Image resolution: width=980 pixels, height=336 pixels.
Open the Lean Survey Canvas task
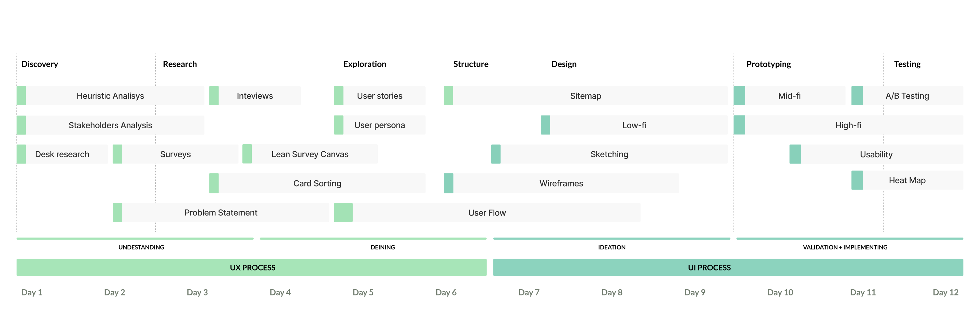(x=310, y=154)
